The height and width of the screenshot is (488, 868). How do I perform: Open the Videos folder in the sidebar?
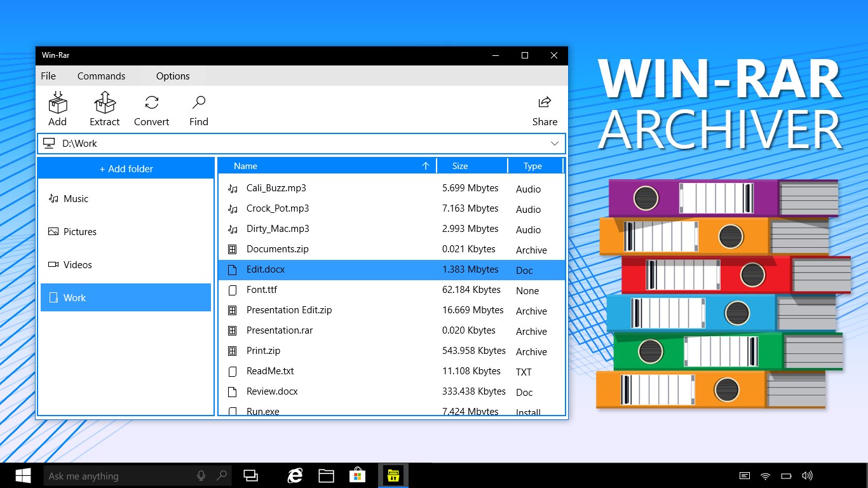pyautogui.click(x=126, y=265)
